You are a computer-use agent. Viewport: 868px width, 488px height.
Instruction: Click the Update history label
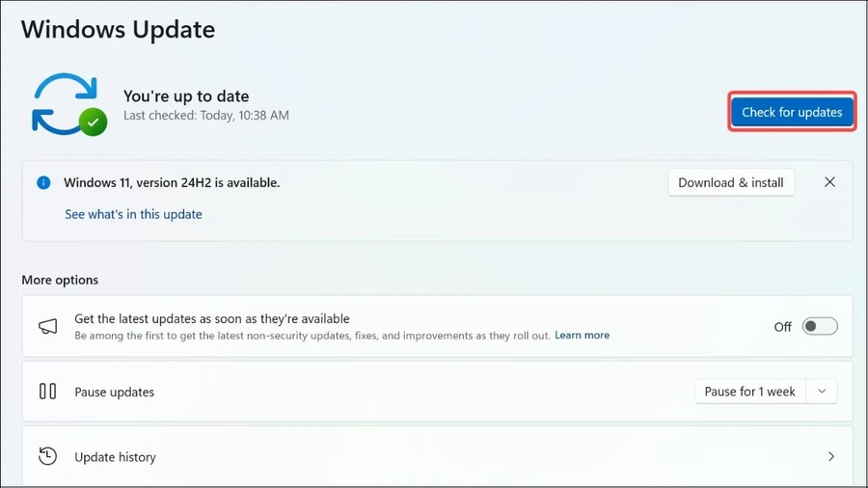click(115, 457)
